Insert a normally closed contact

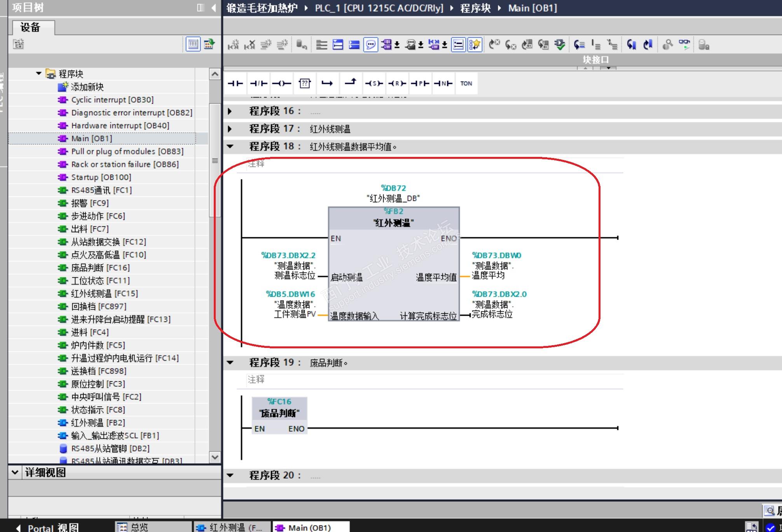pos(258,83)
